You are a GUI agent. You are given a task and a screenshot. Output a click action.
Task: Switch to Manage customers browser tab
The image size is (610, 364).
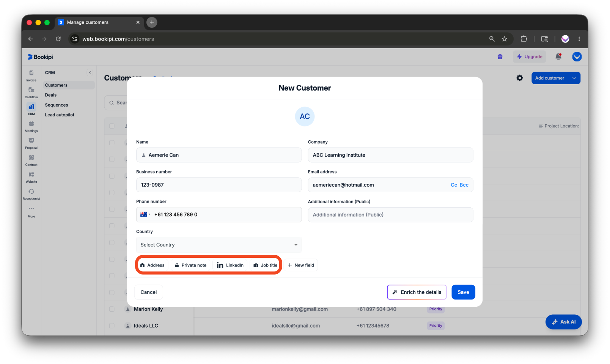click(x=99, y=22)
